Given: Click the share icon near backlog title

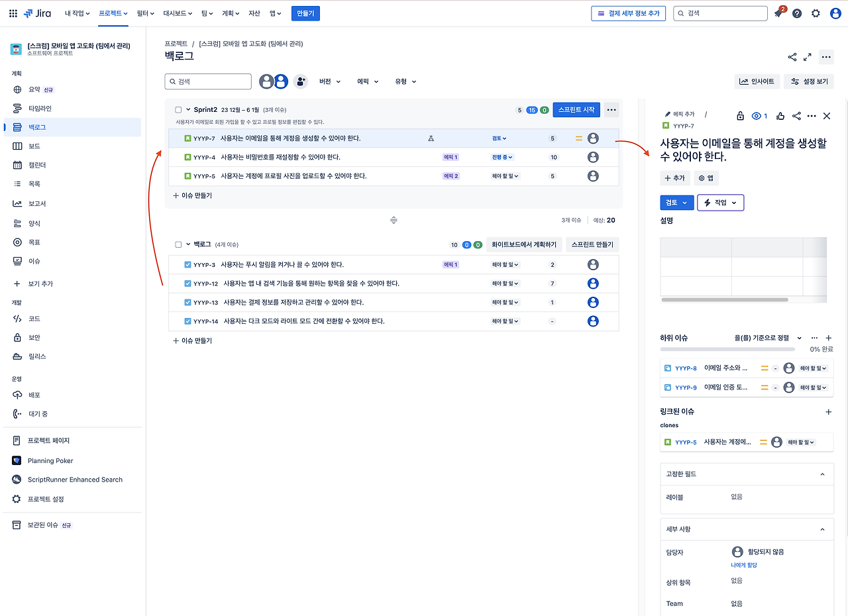Looking at the screenshot, I should coord(792,57).
